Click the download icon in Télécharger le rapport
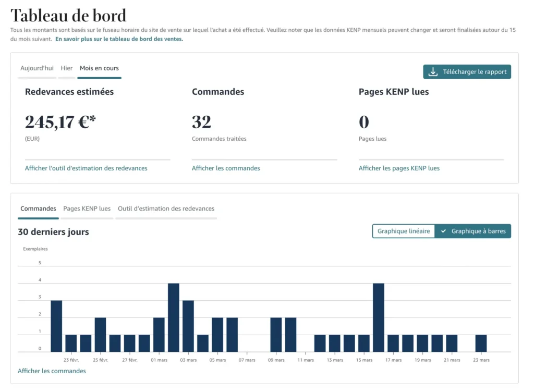This screenshot has width=534, height=392. pos(433,72)
